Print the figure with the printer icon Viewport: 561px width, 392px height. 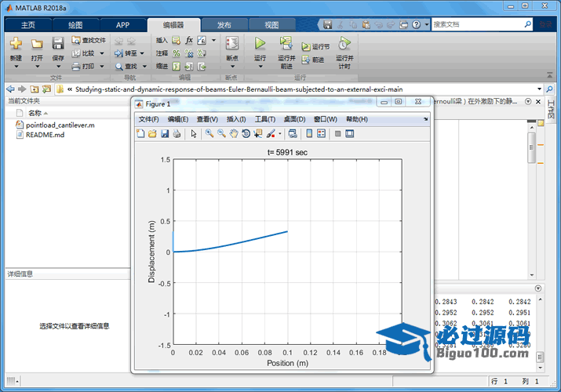[177, 133]
